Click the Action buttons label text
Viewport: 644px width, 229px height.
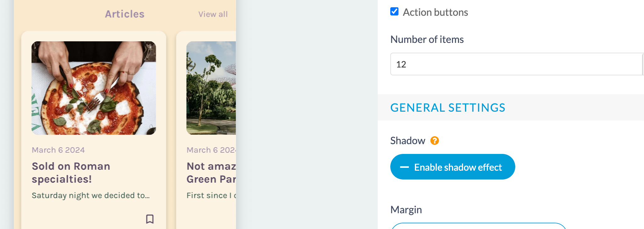435,12
